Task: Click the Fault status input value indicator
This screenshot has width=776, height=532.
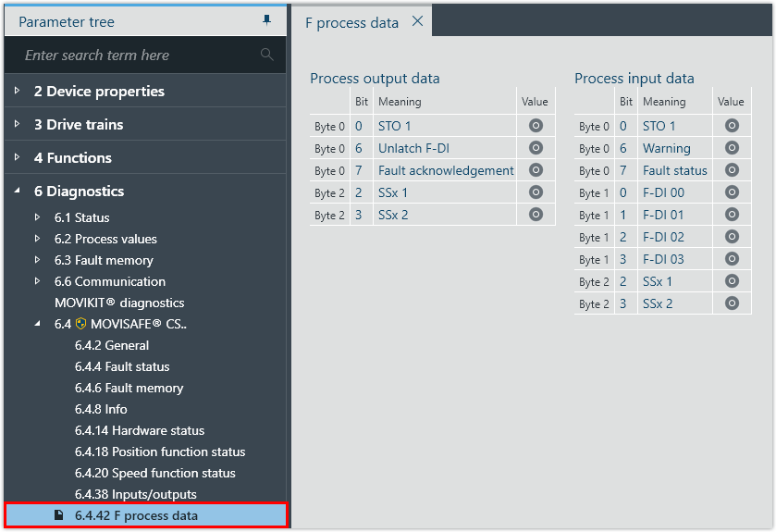Action: pyautogui.click(x=732, y=170)
